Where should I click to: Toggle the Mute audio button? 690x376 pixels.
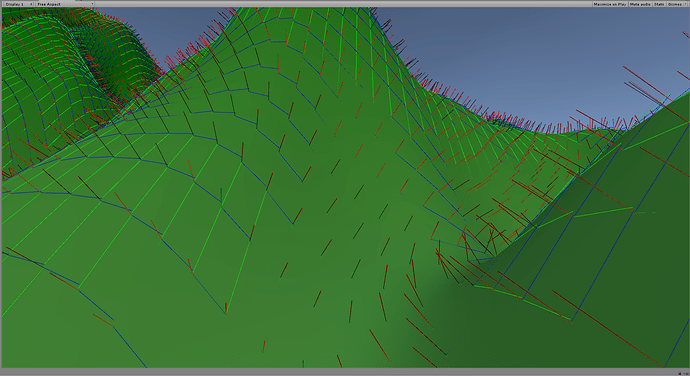click(x=640, y=4)
